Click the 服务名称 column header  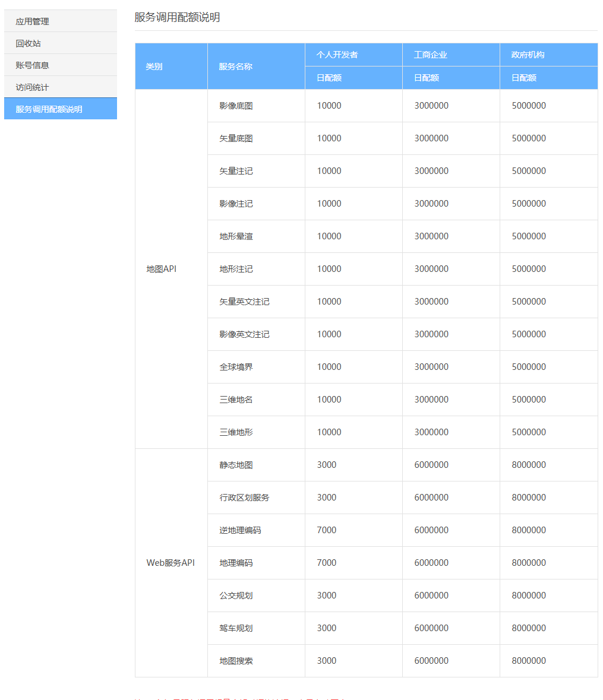point(236,66)
